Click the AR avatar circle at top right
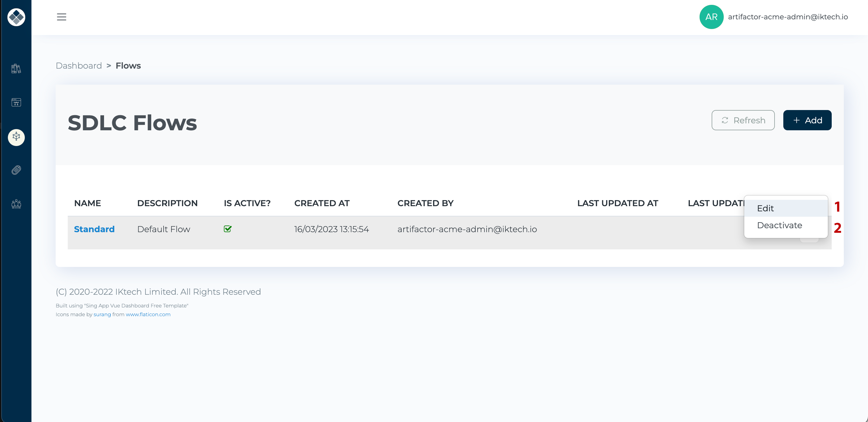This screenshot has width=868, height=422. (x=711, y=17)
